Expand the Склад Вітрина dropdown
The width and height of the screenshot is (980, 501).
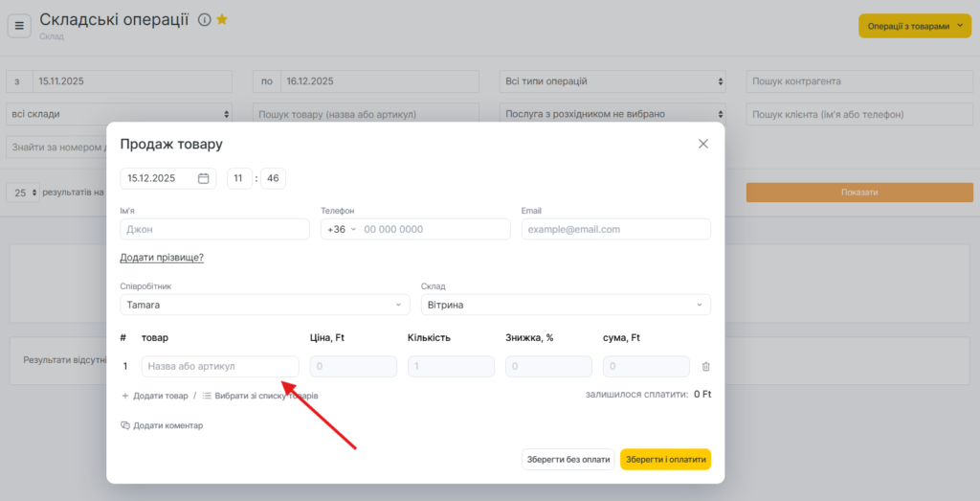pos(566,305)
